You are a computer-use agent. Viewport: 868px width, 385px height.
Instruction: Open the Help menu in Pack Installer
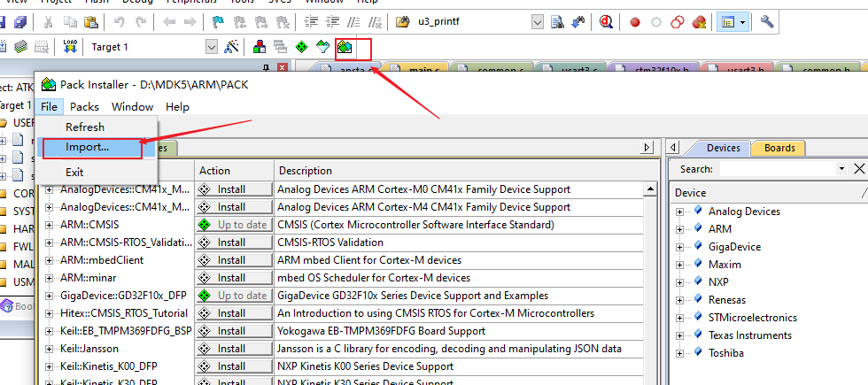pyautogui.click(x=177, y=107)
